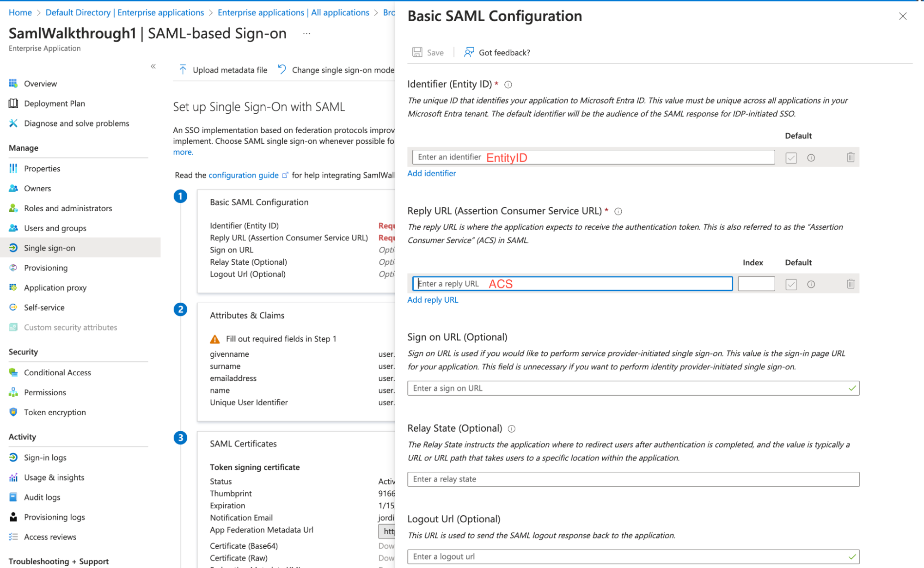Open Single sign-on in the Manage menu
Viewport: 924px width, 568px height.
pos(80,248)
